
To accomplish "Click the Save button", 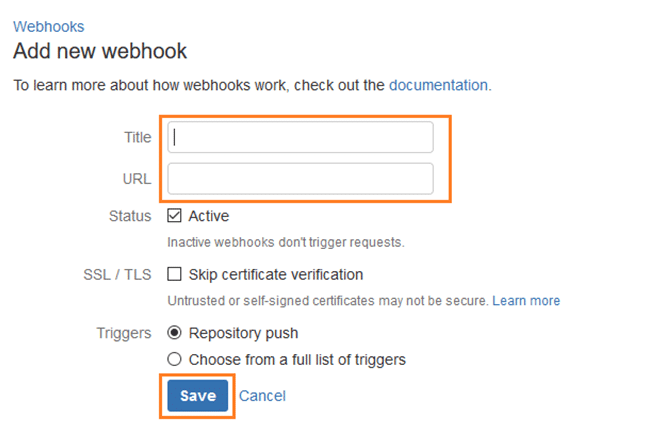I will point(198,396).
